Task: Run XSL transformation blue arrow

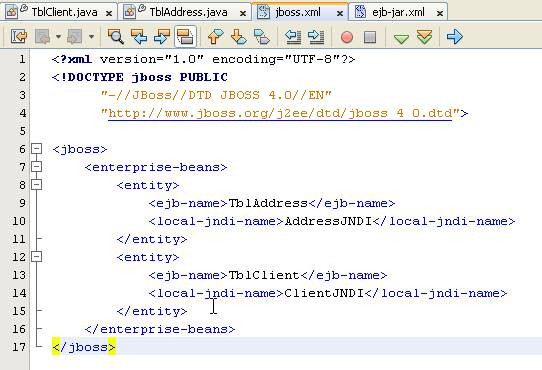Action: (x=455, y=36)
